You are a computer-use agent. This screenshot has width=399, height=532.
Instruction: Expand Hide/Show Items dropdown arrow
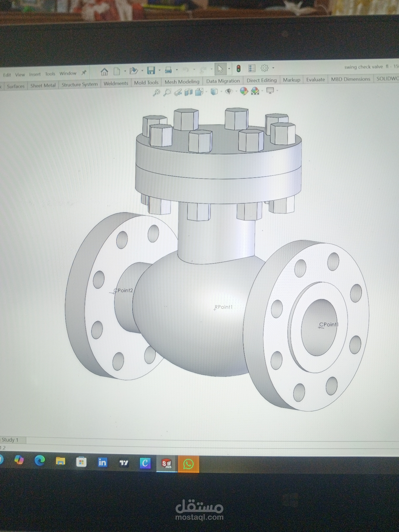point(236,91)
